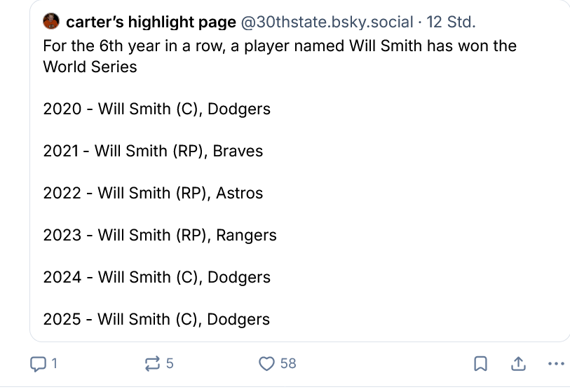The width and height of the screenshot is (570, 392).
Task: Open carter's profile avatar picture
Action: point(51,22)
